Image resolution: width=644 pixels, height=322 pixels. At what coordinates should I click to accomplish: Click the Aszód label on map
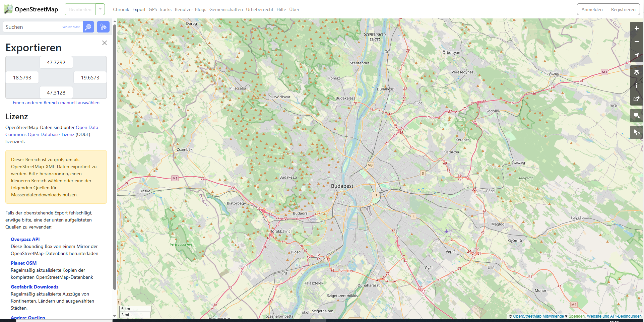point(554,73)
